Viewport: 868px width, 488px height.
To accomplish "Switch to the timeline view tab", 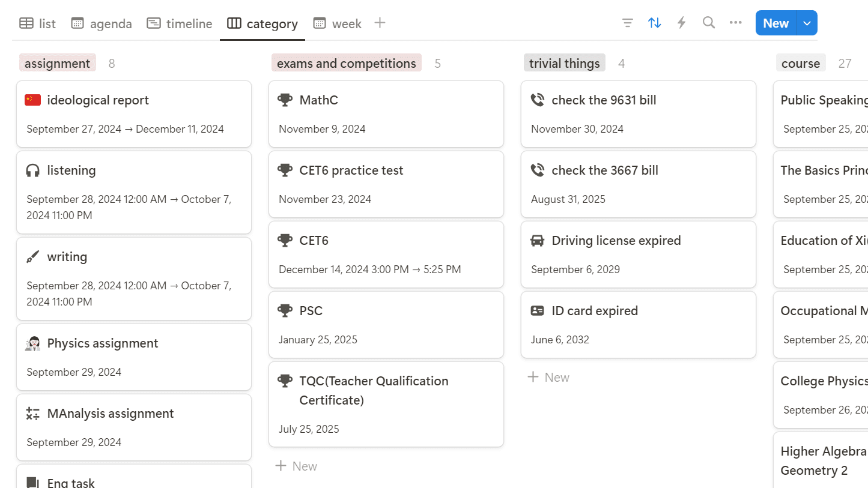I will 179,23.
